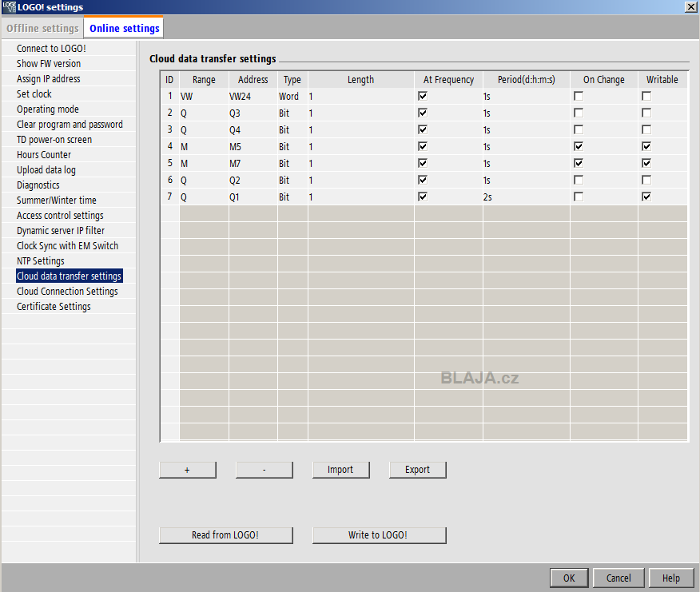Confirm with the OK button
700x592 pixels.
point(569,578)
